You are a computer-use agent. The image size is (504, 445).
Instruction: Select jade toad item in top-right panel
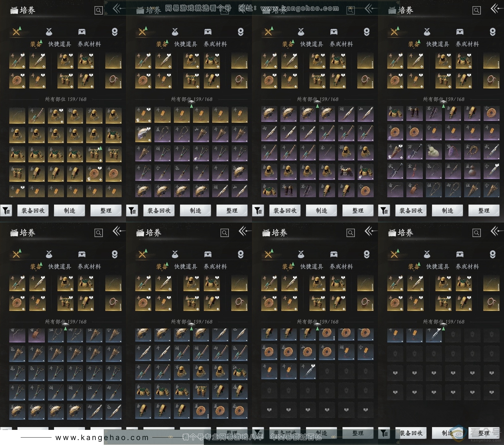coord(434,152)
